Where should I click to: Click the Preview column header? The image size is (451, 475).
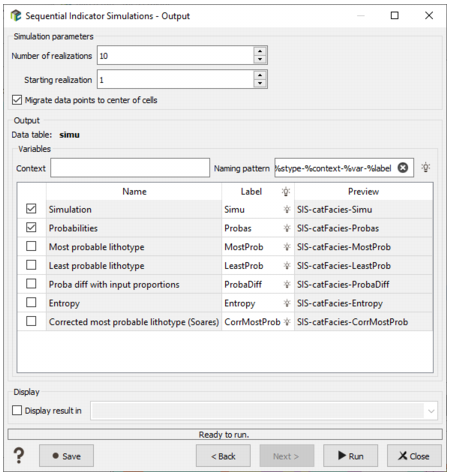click(x=363, y=192)
